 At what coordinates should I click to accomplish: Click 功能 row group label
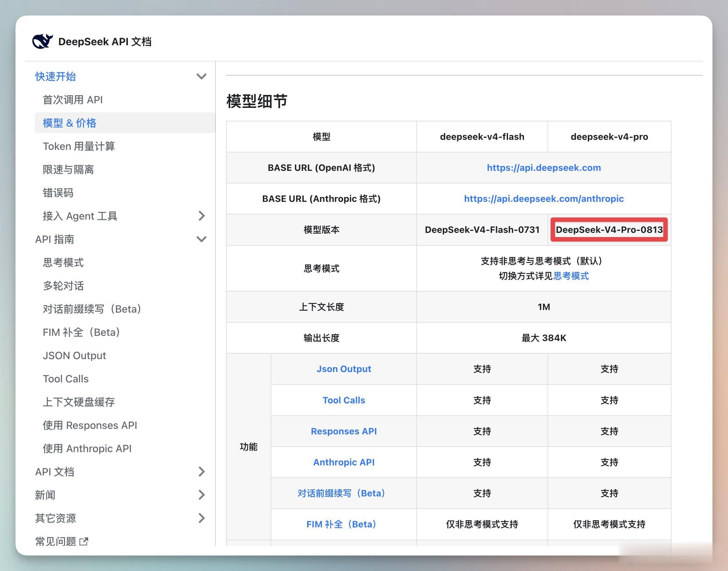(x=248, y=447)
